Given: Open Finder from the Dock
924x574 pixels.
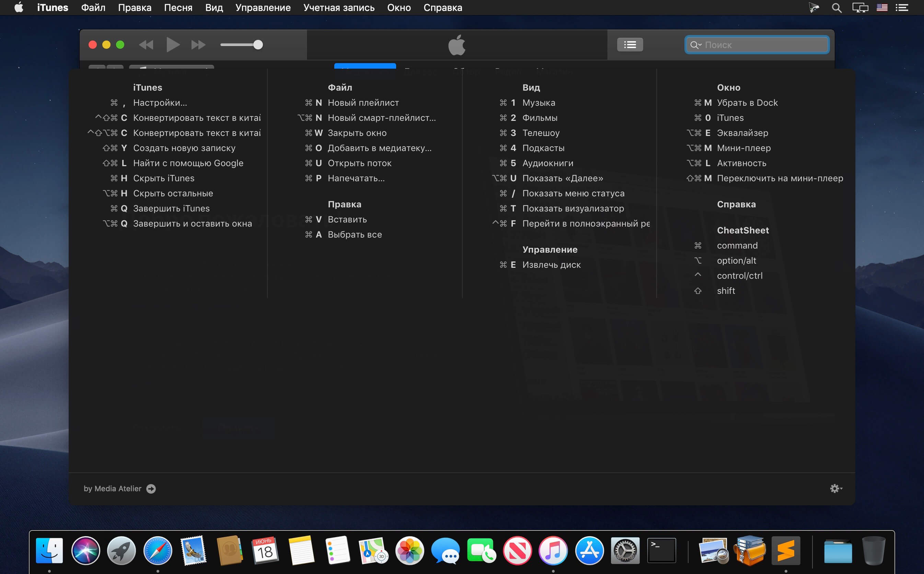Looking at the screenshot, I should coord(49,550).
